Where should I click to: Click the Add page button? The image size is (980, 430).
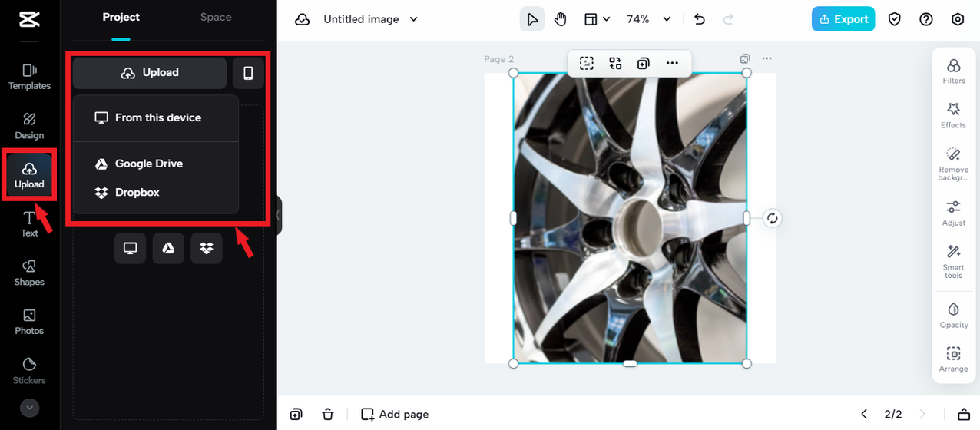click(395, 415)
